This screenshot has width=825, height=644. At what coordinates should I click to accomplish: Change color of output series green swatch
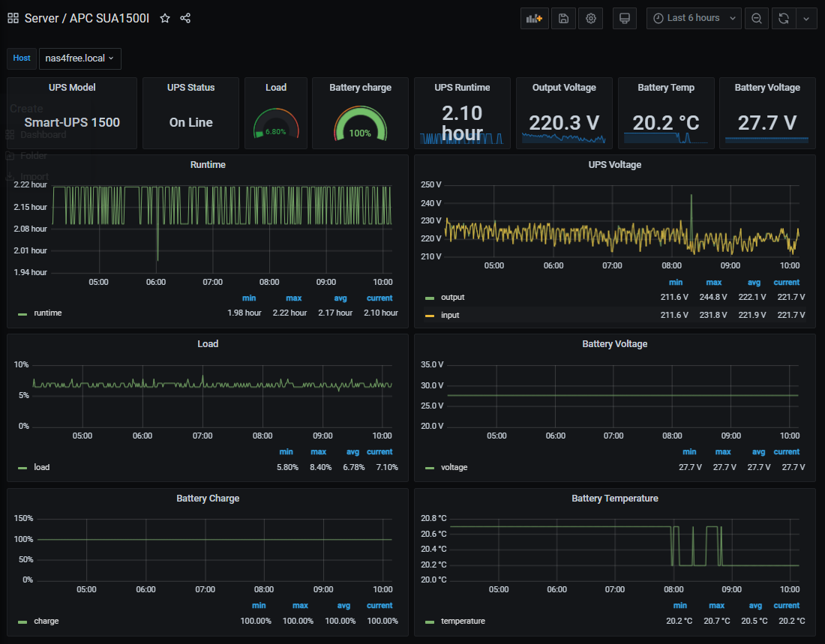pyautogui.click(x=429, y=298)
